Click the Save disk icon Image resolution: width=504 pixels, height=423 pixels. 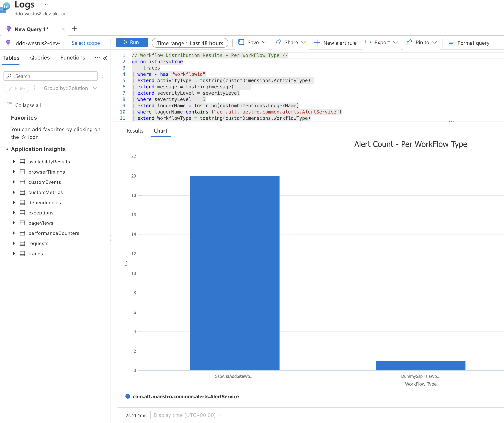point(241,42)
